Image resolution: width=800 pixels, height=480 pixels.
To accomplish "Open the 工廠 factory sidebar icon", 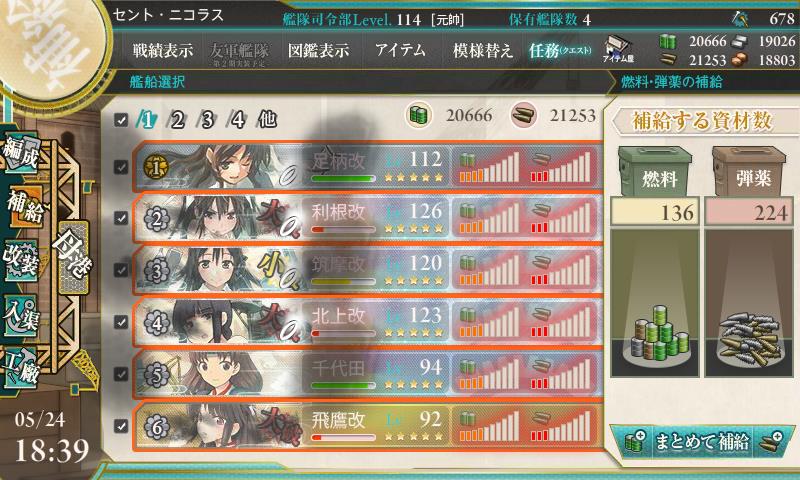I will click(x=21, y=366).
